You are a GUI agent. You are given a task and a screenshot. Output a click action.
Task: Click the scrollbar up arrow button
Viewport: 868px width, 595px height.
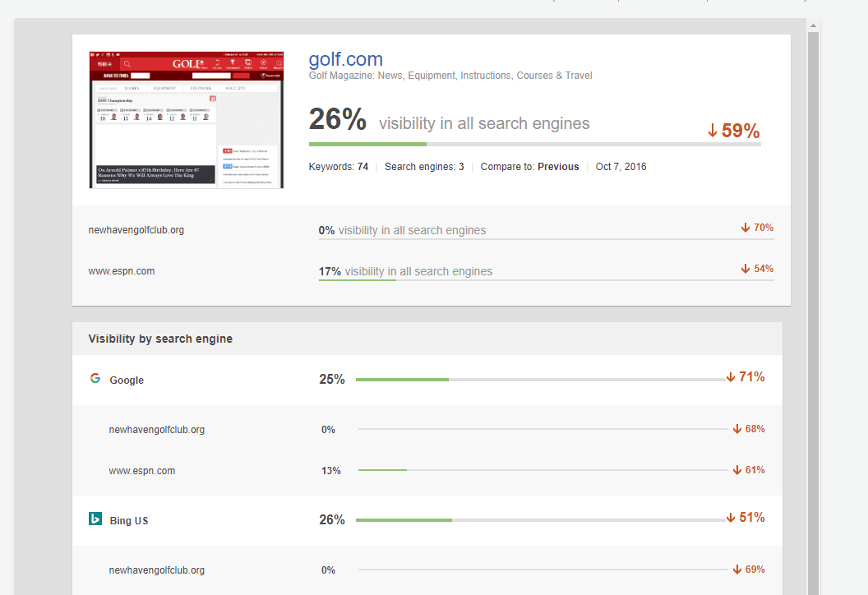[813, 27]
